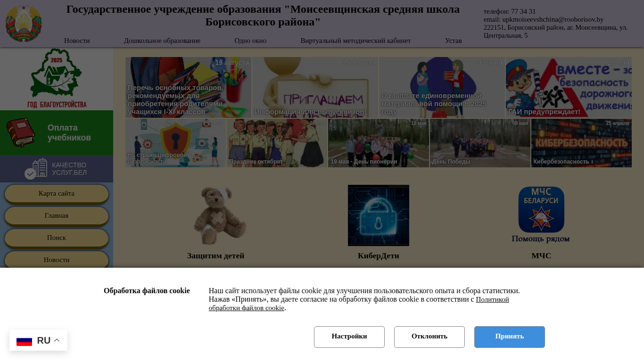The image size is (644, 362).
Task: Open the Качество услуг.бел building icon
Action: point(37,169)
